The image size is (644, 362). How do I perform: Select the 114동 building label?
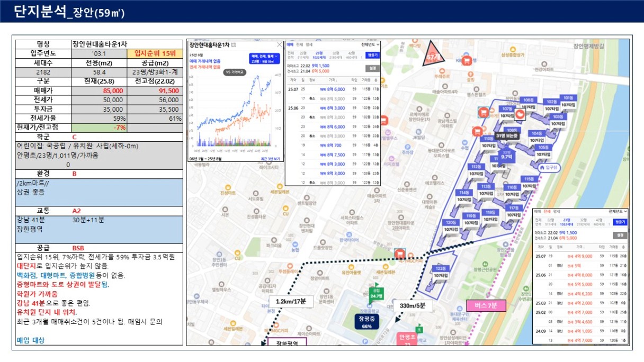pyautogui.click(x=464, y=193)
